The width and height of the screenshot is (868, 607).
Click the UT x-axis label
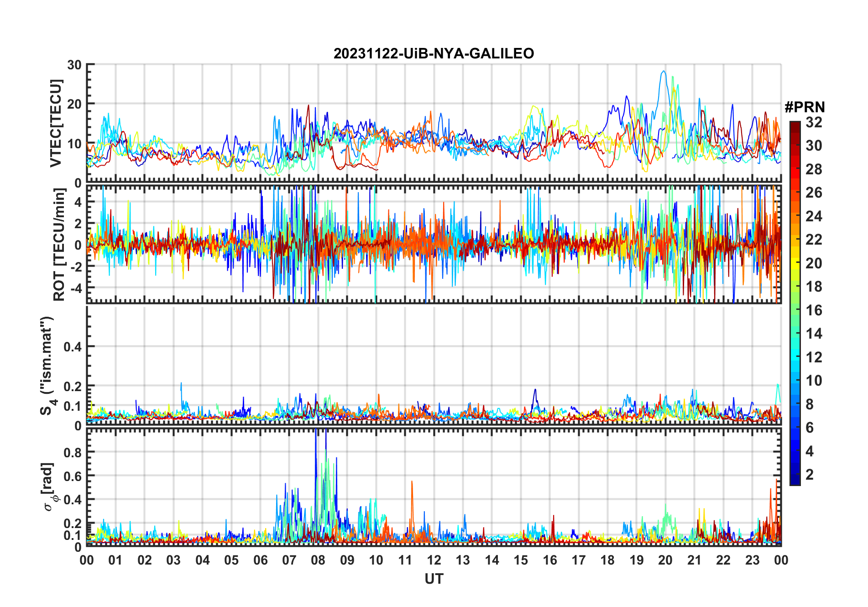tap(434, 579)
